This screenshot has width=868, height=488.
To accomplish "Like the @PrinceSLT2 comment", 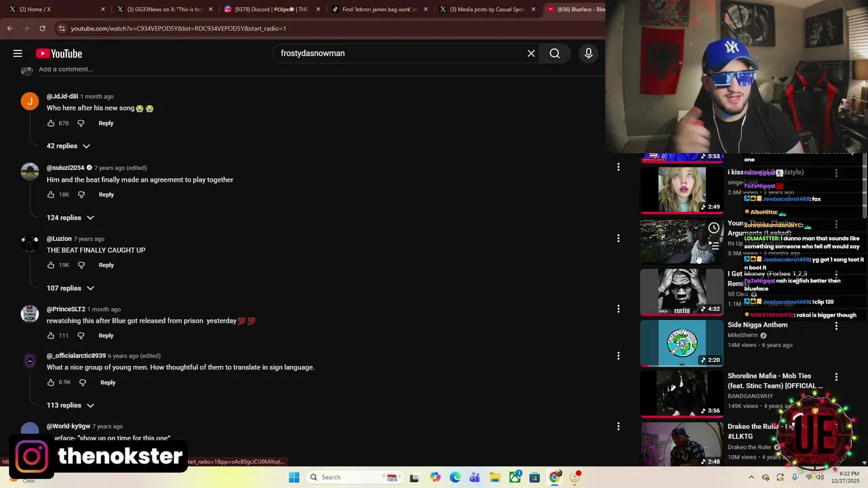I will pos(51,335).
